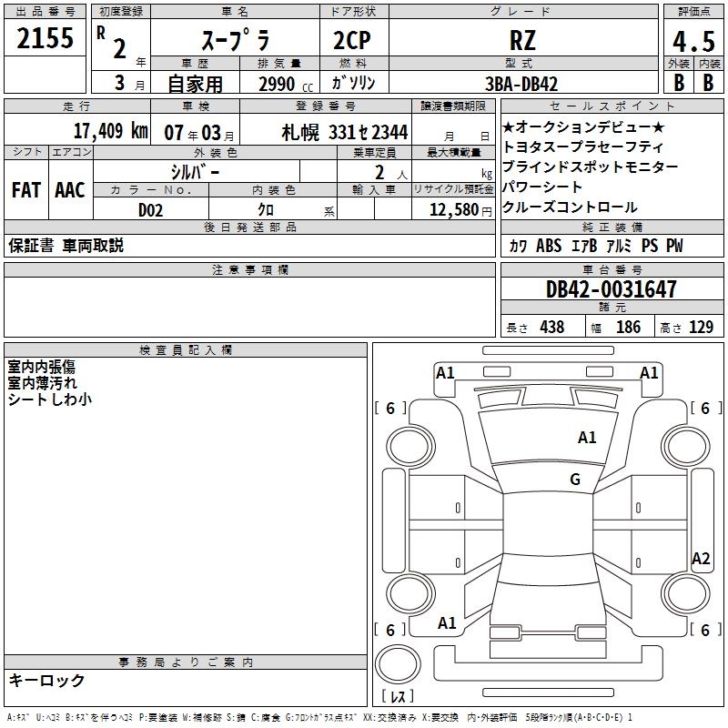The width and height of the screenshot is (728, 728).
Task: Click the door shape value 2CP
Action: [352, 40]
